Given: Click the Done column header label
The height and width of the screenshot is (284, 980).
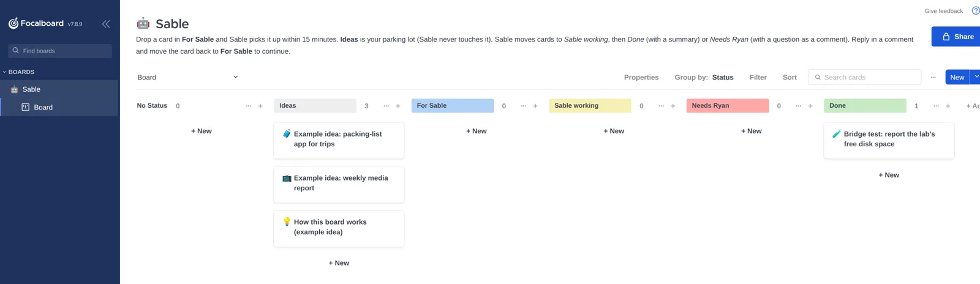Looking at the screenshot, I should tap(865, 106).
